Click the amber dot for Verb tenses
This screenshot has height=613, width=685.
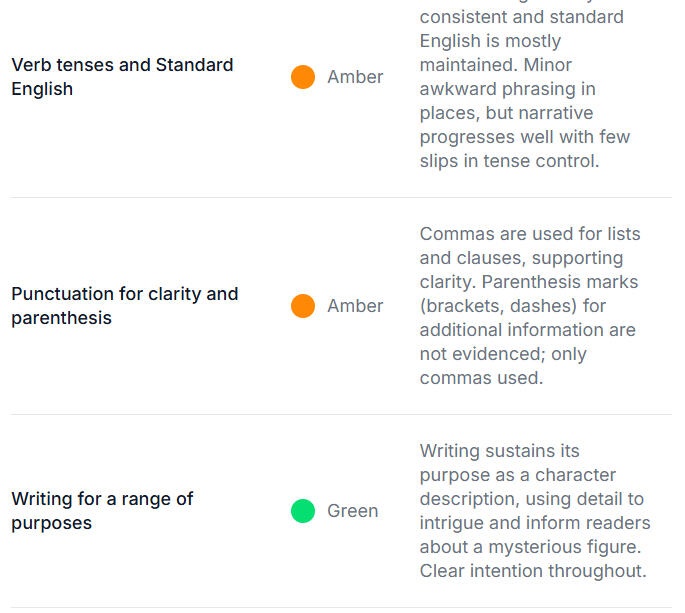(x=303, y=77)
